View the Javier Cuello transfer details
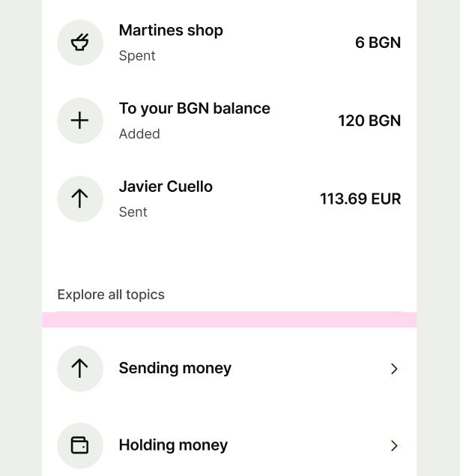This screenshot has height=476, width=460. pos(166,187)
